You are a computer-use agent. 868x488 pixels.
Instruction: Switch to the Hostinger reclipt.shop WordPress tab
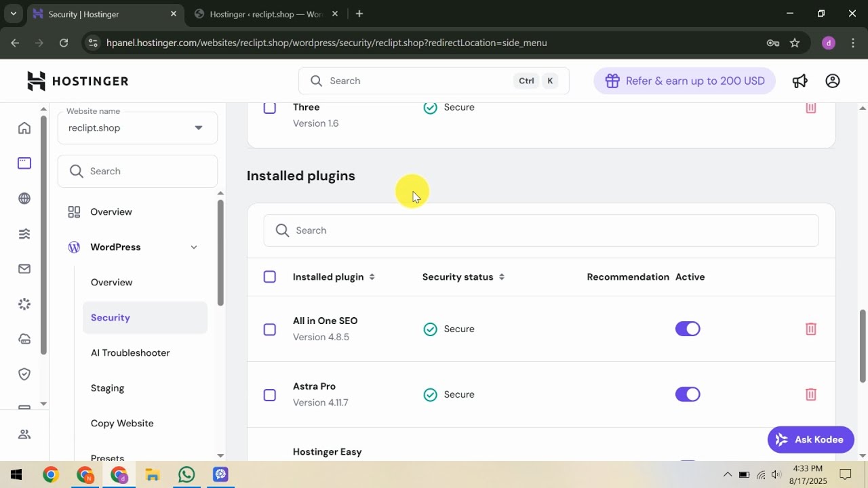pos(266,14)
